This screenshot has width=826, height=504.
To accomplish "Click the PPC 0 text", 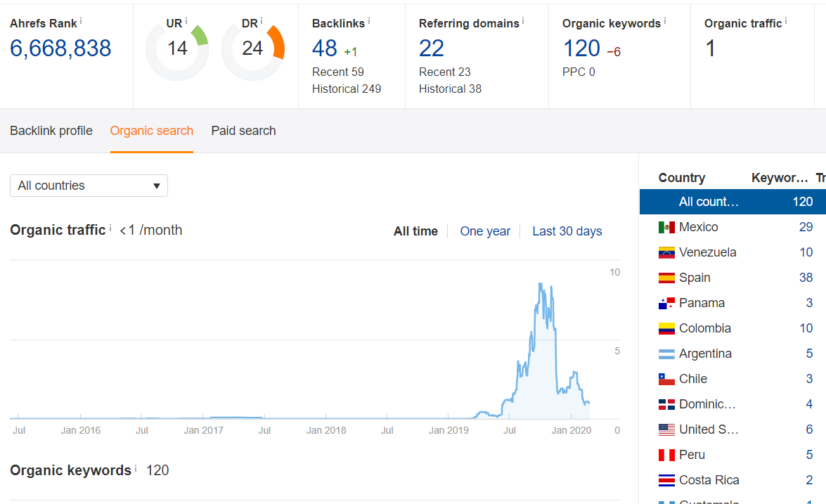I will click(x=579, y=72).
